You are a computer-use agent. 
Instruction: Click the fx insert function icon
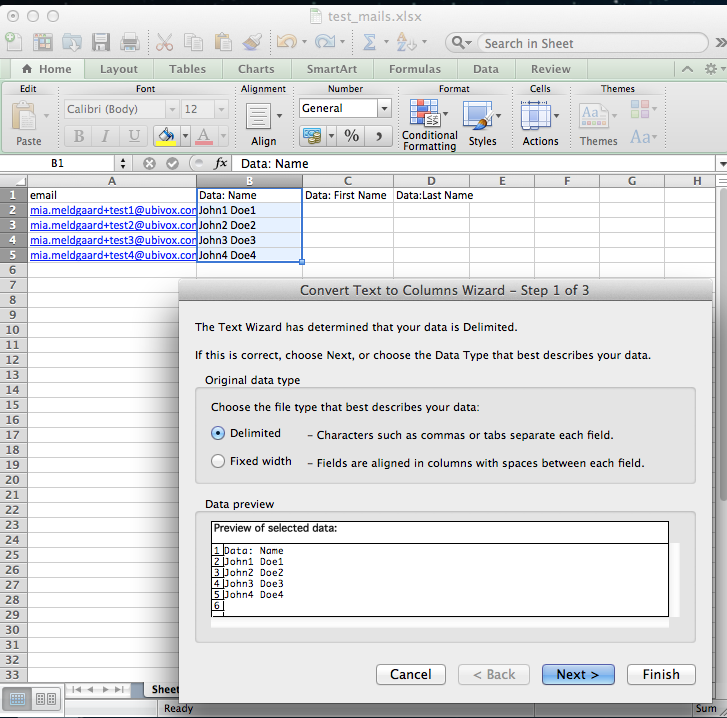click(221, 163)
